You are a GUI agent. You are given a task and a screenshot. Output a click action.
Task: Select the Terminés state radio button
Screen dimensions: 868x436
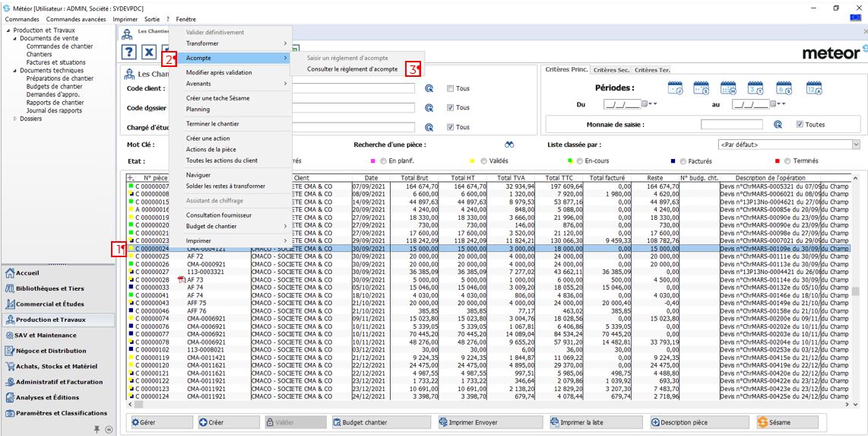(787, 161)
